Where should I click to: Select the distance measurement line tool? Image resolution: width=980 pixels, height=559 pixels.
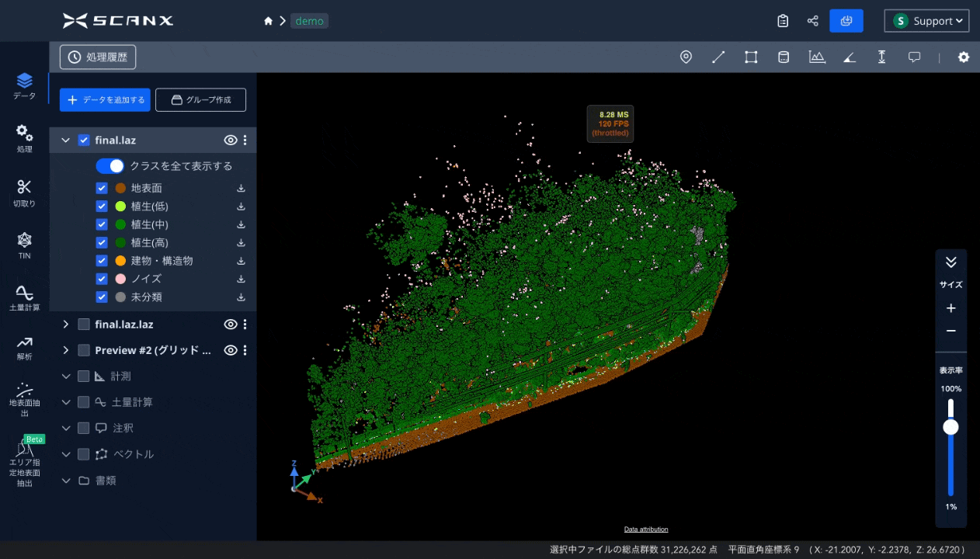(718, 57)
